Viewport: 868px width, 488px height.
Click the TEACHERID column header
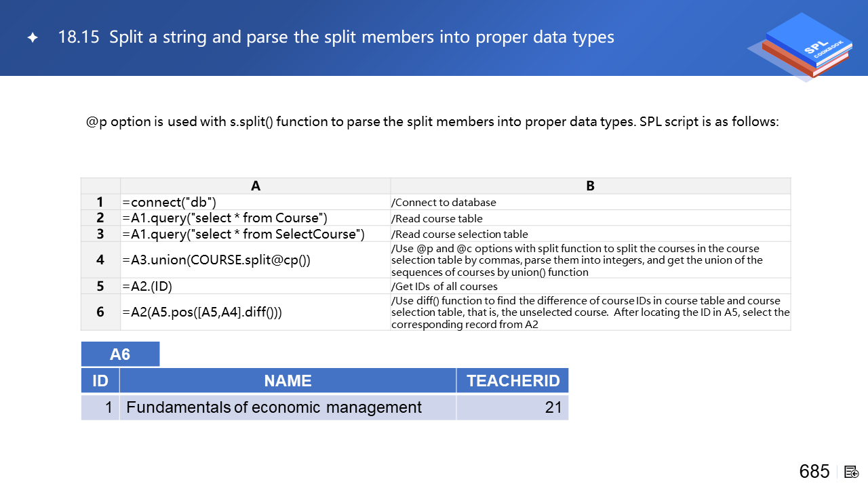pos(513,381)
